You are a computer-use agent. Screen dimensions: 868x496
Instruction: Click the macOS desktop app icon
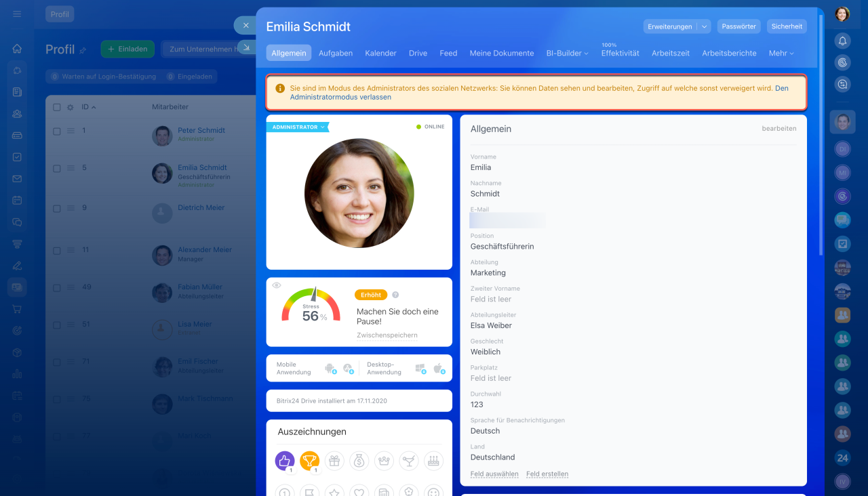[x=438, y=369]
